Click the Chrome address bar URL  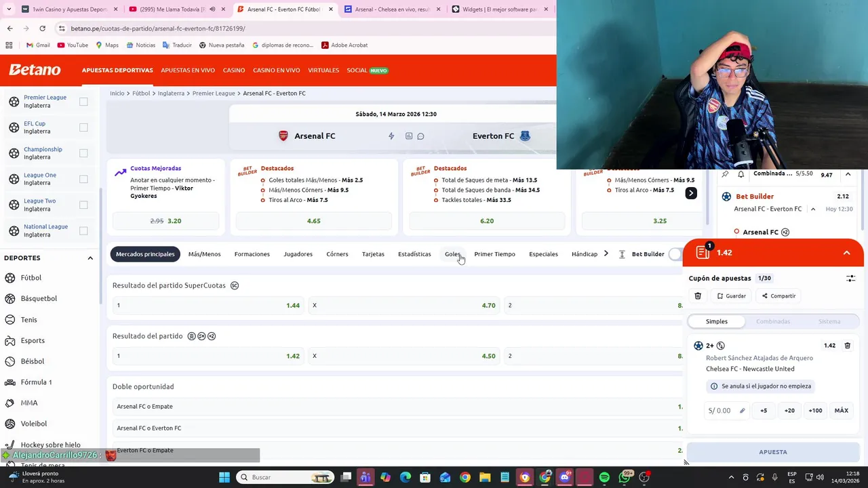pos(158,28)
